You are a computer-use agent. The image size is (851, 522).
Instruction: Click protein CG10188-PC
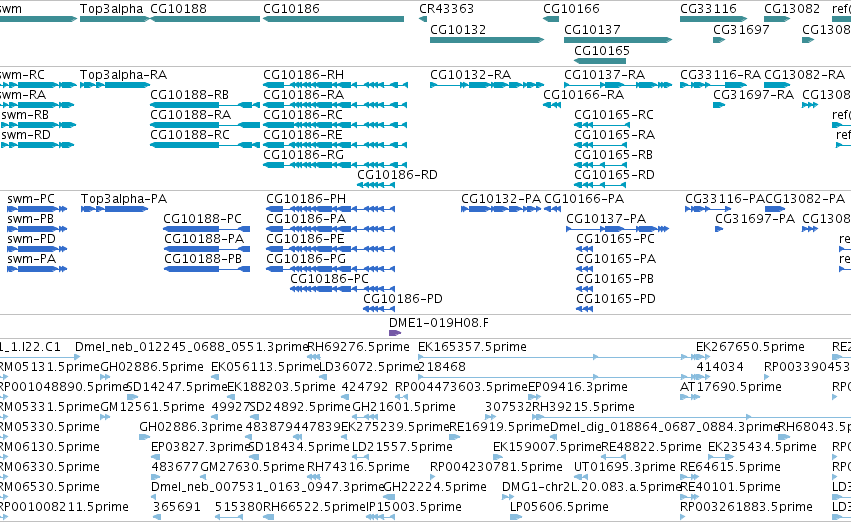click(x=207, y=229)
